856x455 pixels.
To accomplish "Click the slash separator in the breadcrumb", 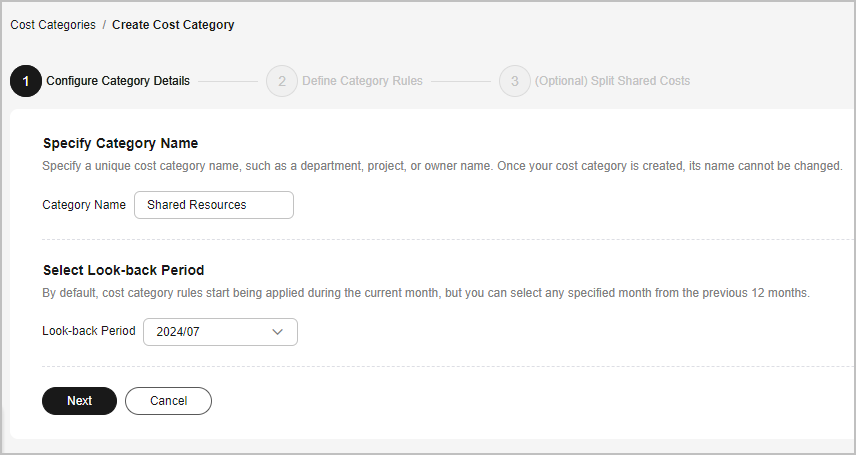I will (104, 25).
